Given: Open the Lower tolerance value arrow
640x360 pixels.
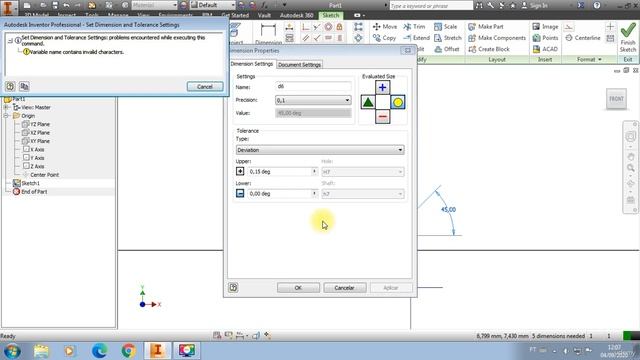Looking at the screenshot, I should pyautogui.click(x=314, y=193).
